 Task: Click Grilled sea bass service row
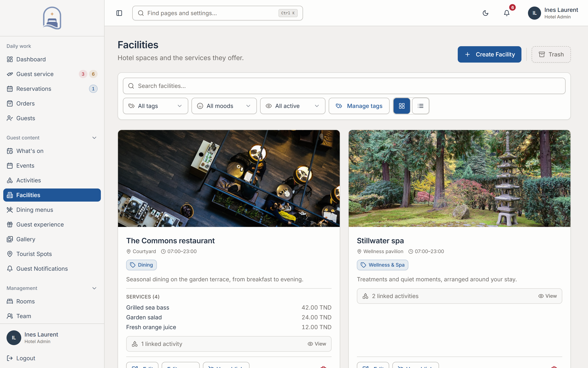[x=229, y=308]
